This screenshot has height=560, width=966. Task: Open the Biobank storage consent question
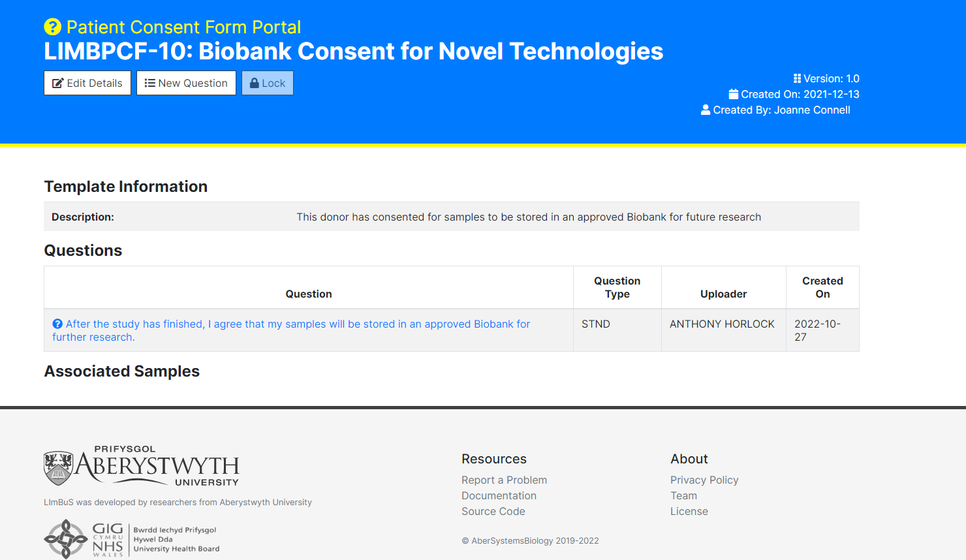pyautogui.click(x=292, y=330)
